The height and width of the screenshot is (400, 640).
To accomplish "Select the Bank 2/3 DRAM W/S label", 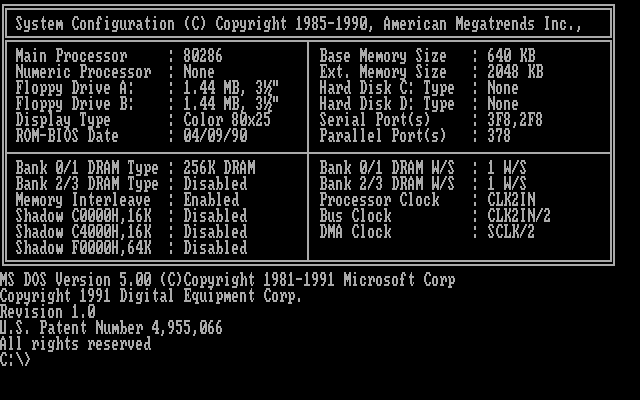I will 387,184.
